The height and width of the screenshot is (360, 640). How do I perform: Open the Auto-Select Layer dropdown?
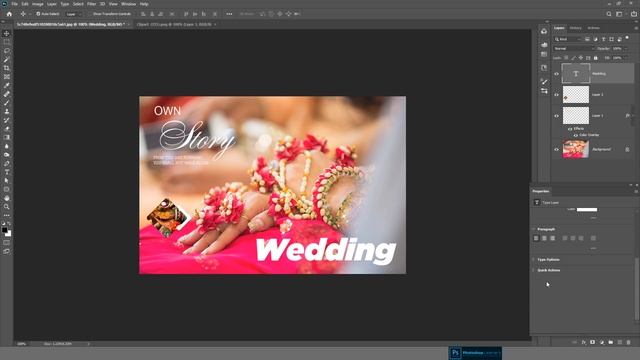[x=73, y=14]
